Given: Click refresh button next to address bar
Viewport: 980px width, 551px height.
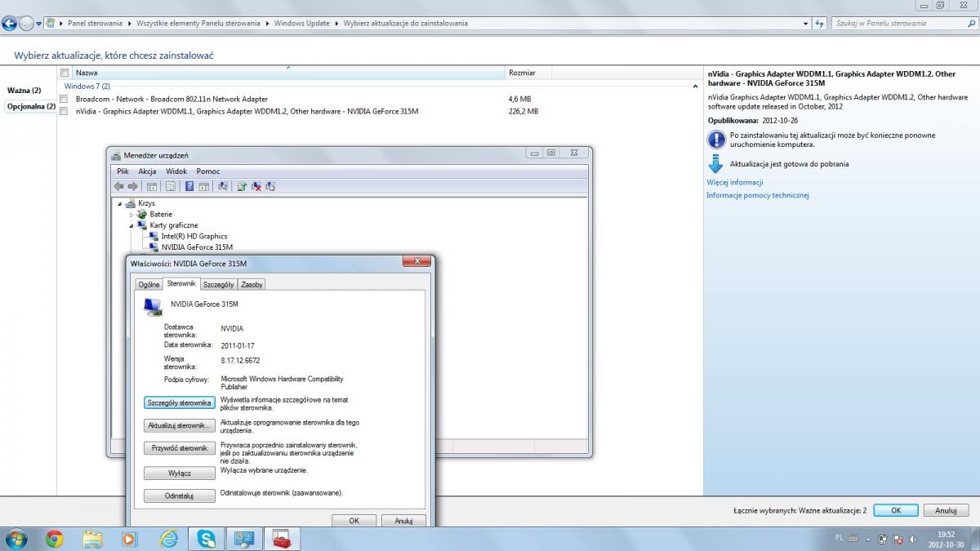Looking at the screenshot, I should pos(821,23).
